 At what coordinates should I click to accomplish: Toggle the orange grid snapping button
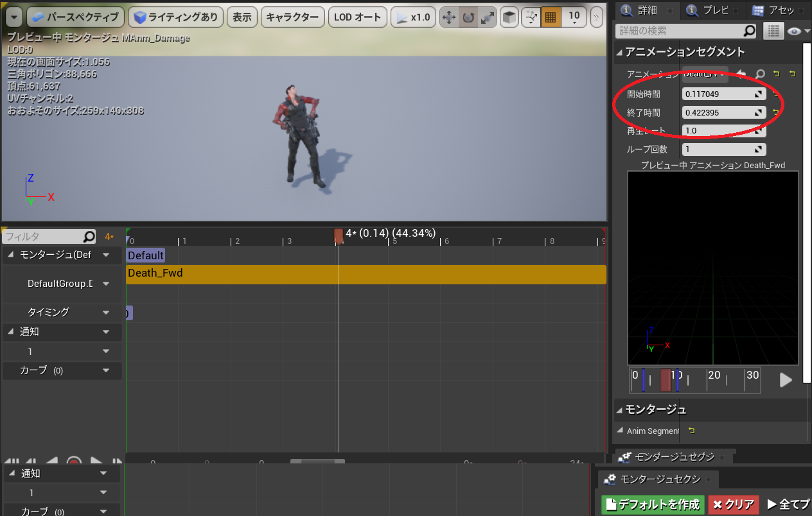click(x=550, y=17)
